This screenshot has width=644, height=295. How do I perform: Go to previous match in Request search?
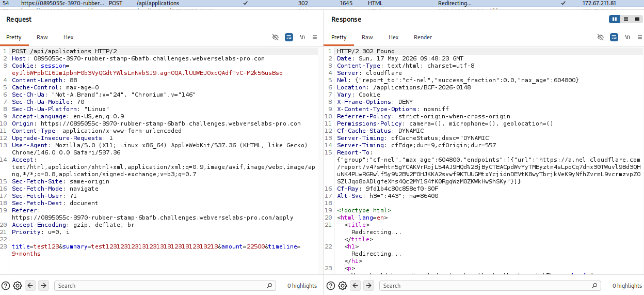pos(30,286)
